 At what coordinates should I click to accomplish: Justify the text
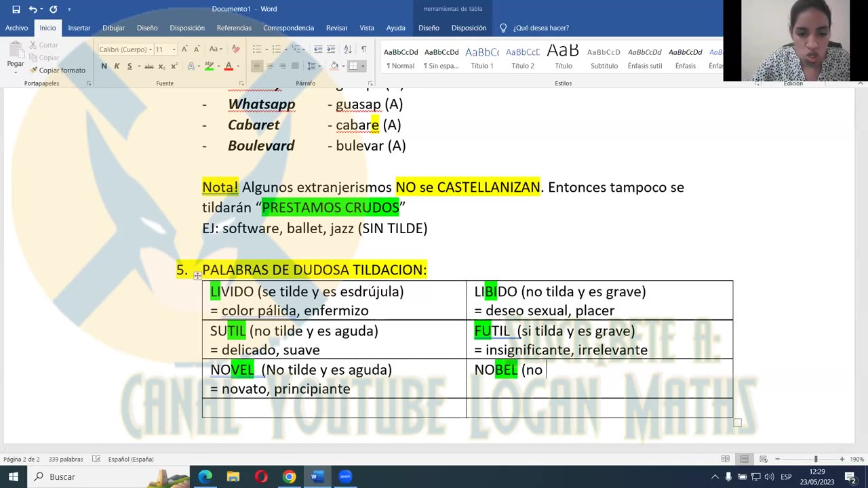coord(295,66)
